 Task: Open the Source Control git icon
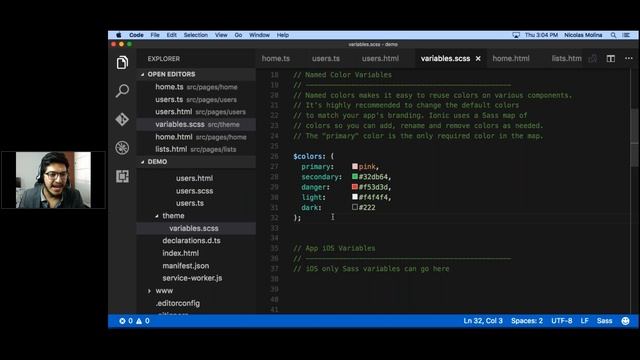click(122, 119)
